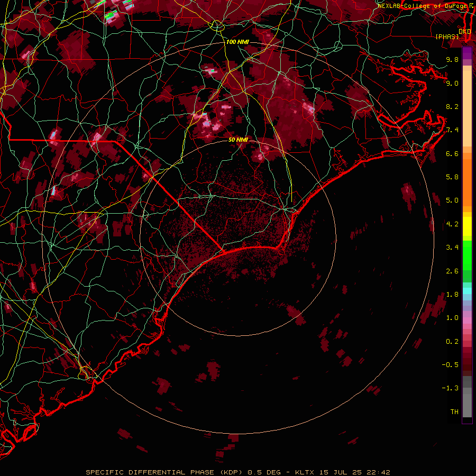476x476 pixels.
Task: Select the 6.6 value on the color scale
Action: pos(452,153)
